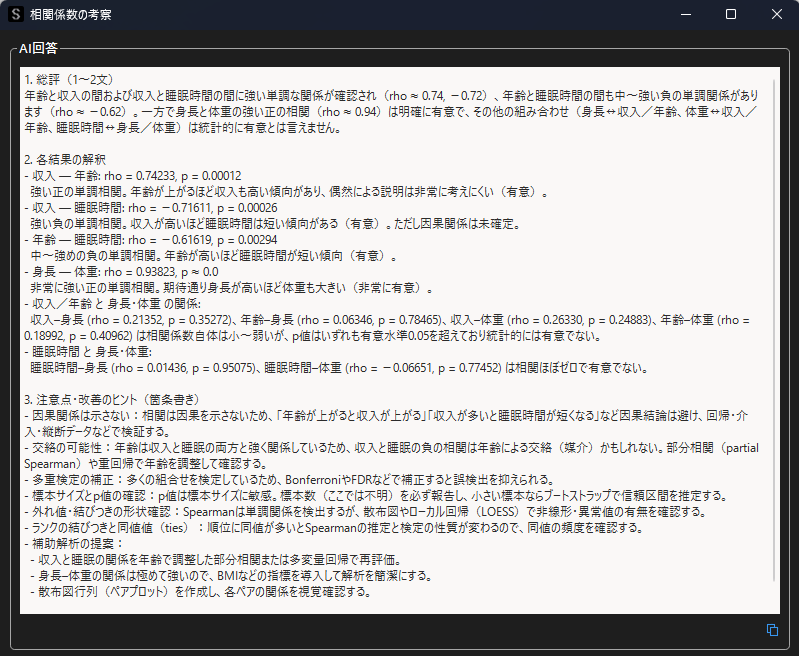Click the heading '2. 各結果の解釈'
Viewport: 799px width, 656px height.
[65, 160]
